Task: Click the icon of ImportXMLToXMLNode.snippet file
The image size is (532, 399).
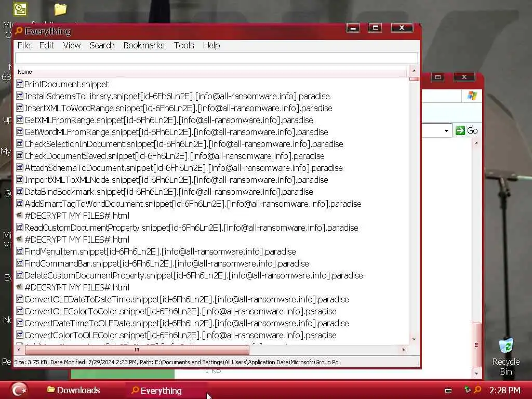Action: click(x=20, y=179)
